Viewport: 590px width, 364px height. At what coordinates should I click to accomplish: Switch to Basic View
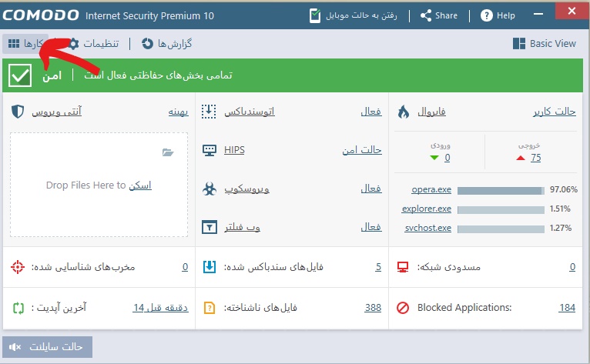[x=545, y=44]
